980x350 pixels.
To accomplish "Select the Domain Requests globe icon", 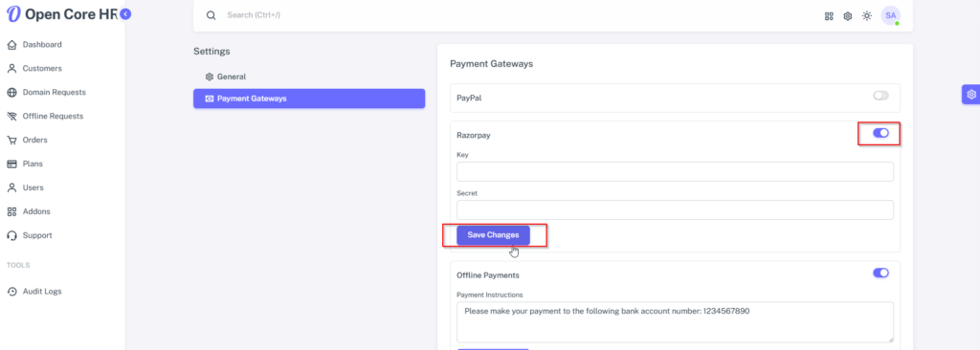I will coord(11,93).
